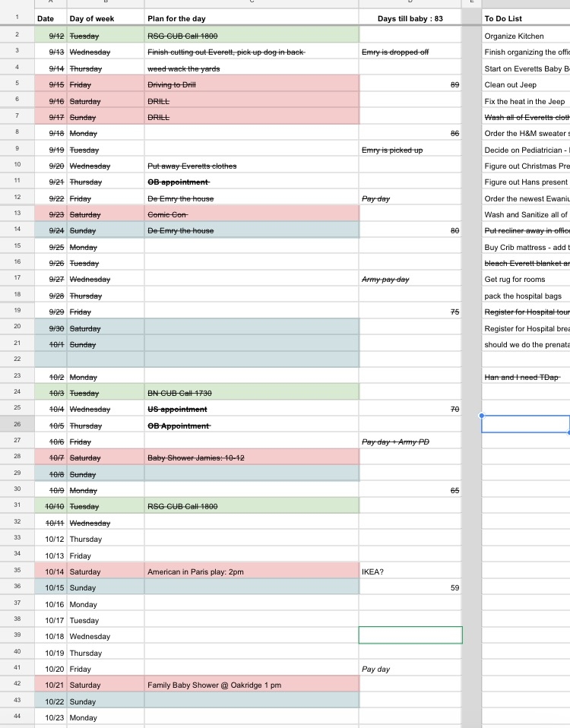Select the '65' days count cell

(410, 490)
